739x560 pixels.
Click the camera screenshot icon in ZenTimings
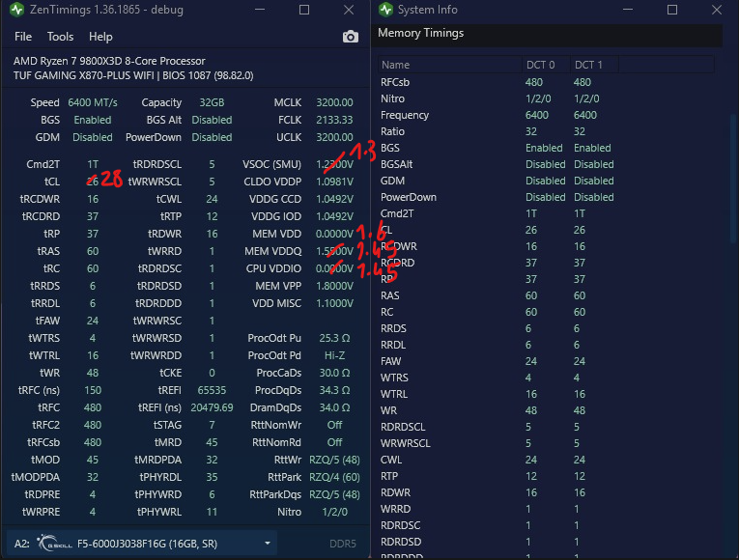pos(350,37)
